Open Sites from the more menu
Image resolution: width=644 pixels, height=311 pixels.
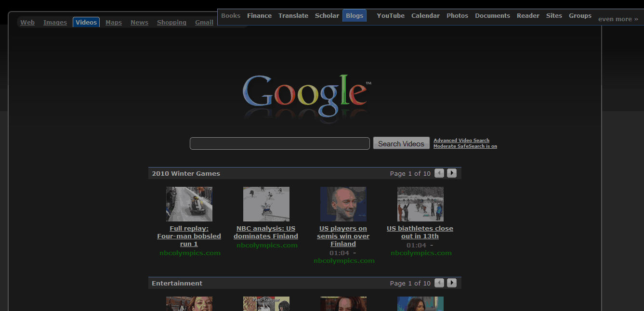(x=554, y=15)
